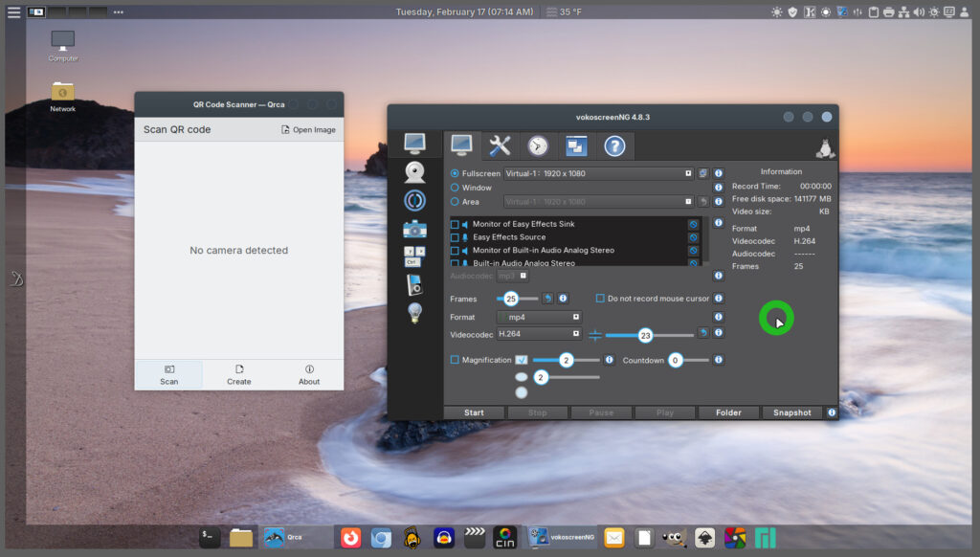This screenshot has width=980, height=557.
Task: Switch to the Create tab in Qrca
Action: (x=238, y=374)
